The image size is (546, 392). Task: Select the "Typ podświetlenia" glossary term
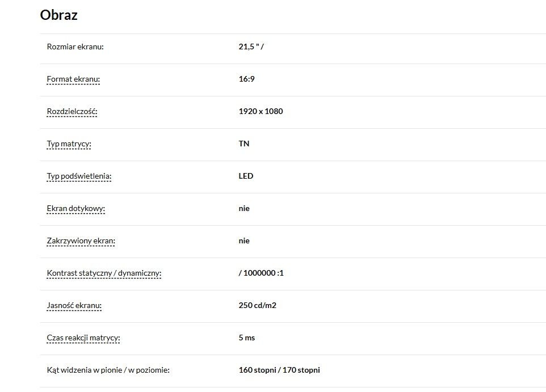79,176
